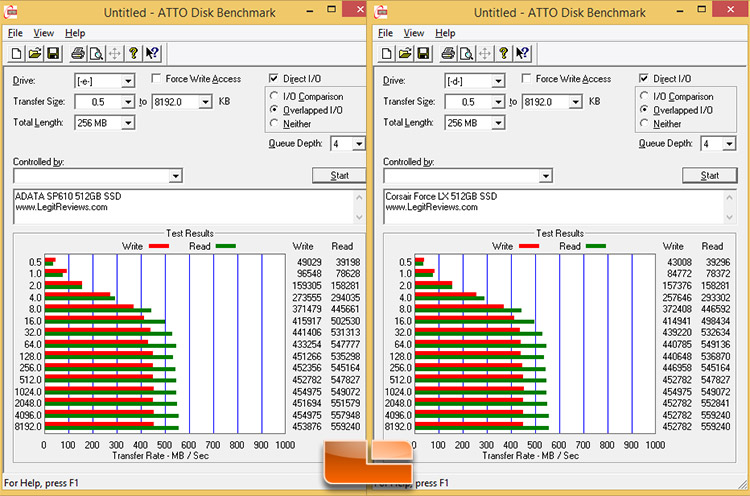Click the Open folder icon in left window
750x496 pixels.
pos(34,53)
